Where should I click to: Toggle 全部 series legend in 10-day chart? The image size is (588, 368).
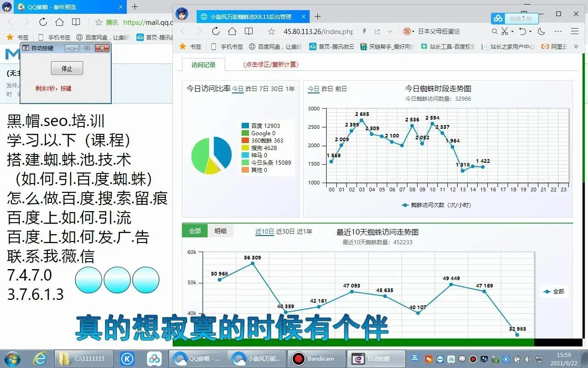coord(554,291)
